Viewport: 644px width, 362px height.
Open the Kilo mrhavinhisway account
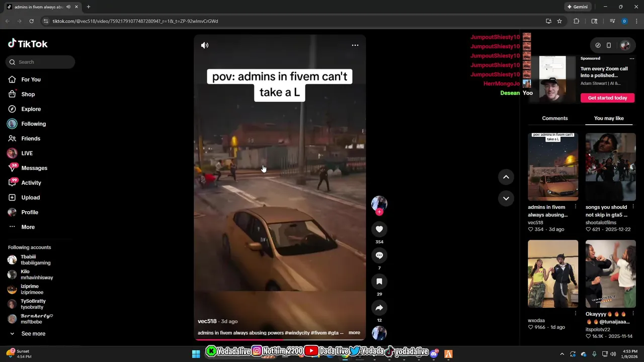(x=36, y=275)
